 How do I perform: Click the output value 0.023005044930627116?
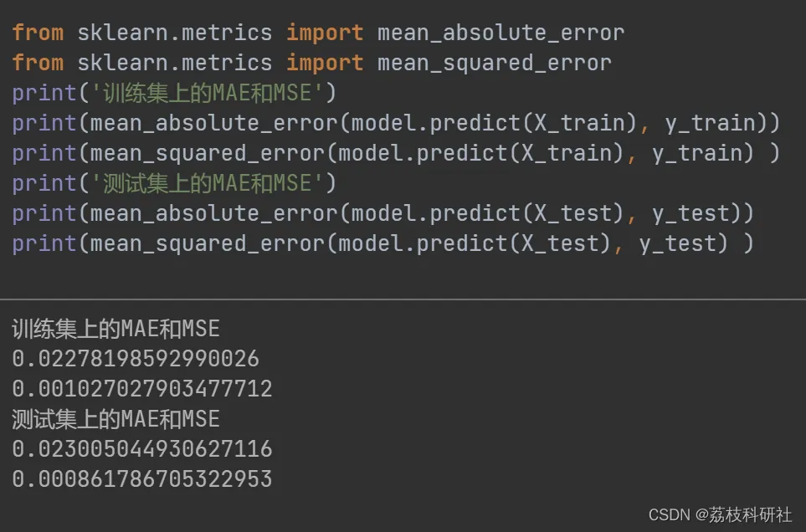click(142, 449)
